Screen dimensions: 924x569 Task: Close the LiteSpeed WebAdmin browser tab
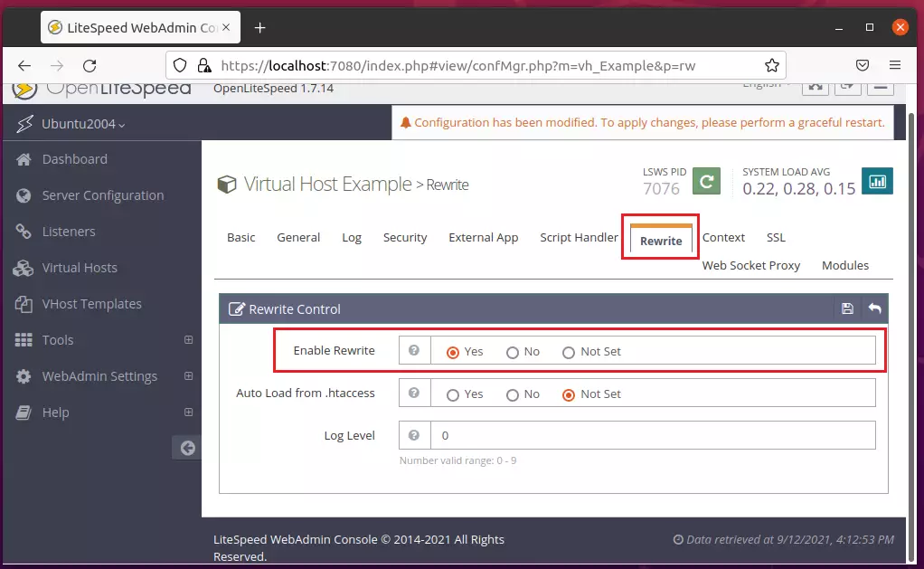(226, 28)
